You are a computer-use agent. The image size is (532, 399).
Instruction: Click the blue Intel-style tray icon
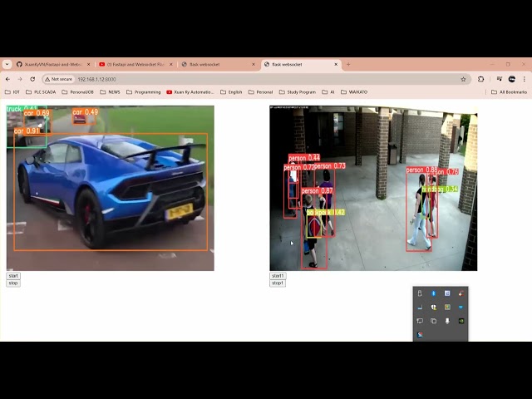click(x=461, y=307)
